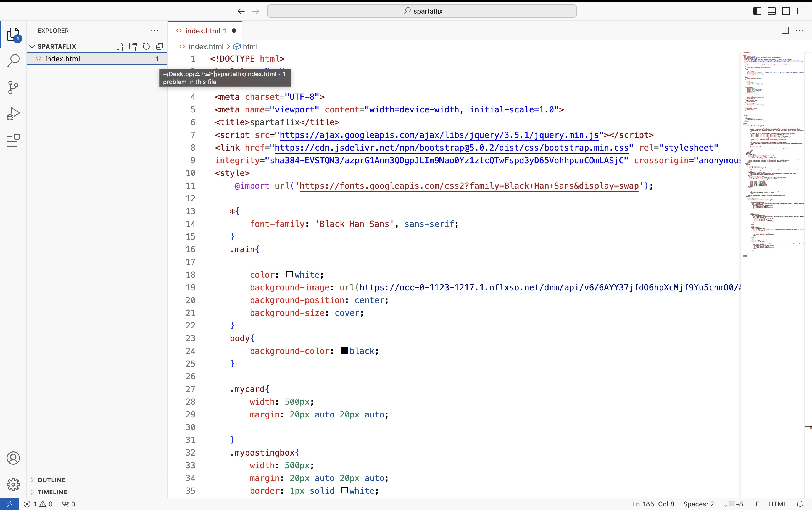
Task: Open the Bootstrap CSS URL link
Action: (x=452, y=148)
